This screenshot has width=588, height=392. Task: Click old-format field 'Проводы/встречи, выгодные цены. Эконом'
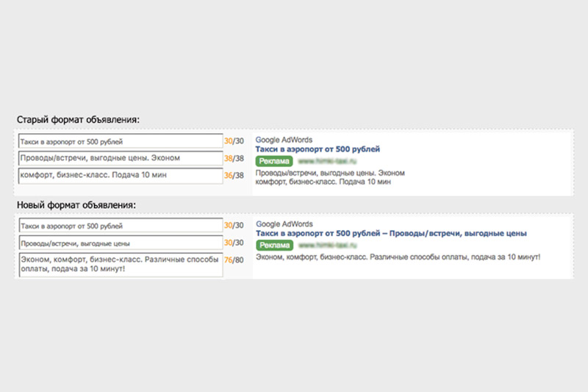pyautogui.click(x=120, y=158)
